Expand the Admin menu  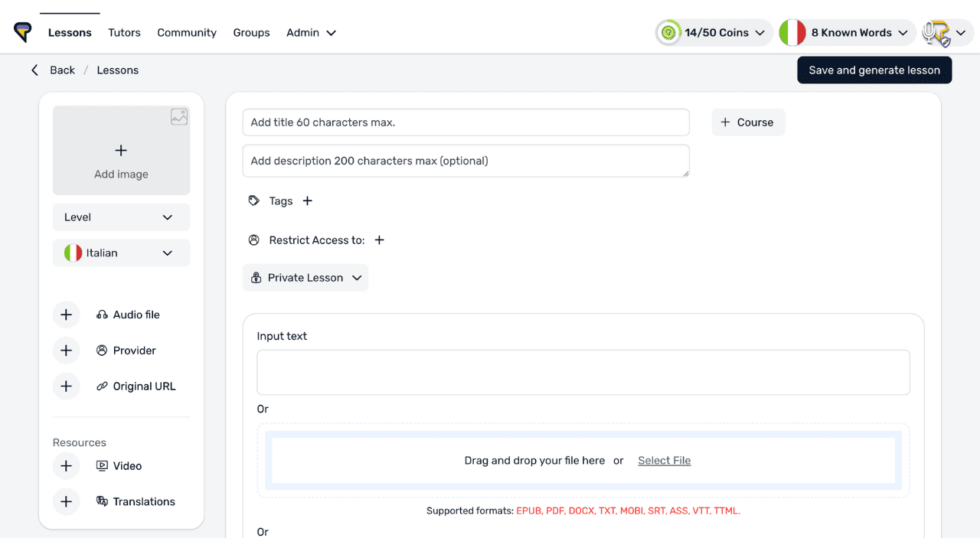pyautogui.click(x=311, y=33)
